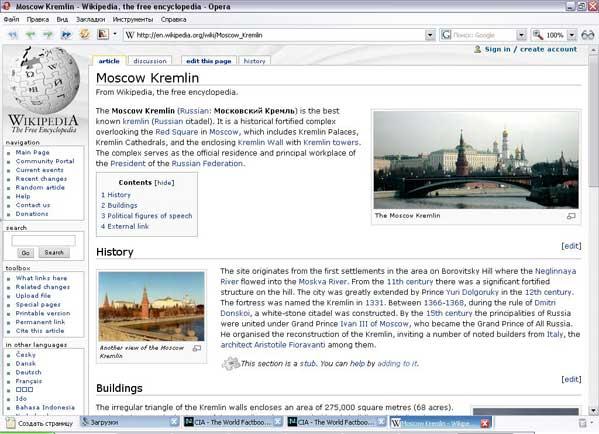Image resolution: width=599 pixels, height=434 pixels.
Task: Open the Файл menu
Action: pyautogui.click(x=11, y=19)
